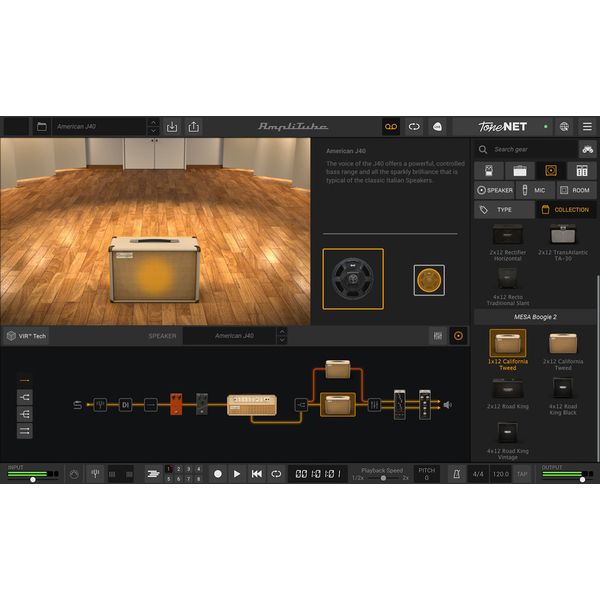The width and height of the screenshot is (600, 600).
Task: Click the chain input S-shaped icon
Action: pyautogui.click(x=77, y=405)
